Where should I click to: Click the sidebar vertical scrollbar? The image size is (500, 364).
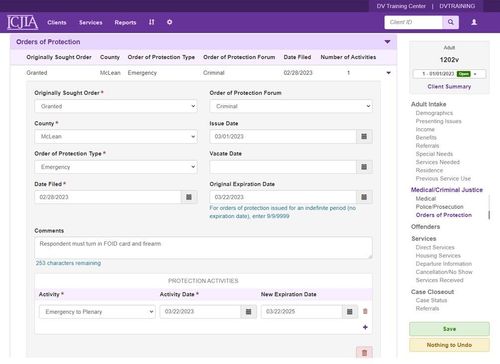coord(489,215)
